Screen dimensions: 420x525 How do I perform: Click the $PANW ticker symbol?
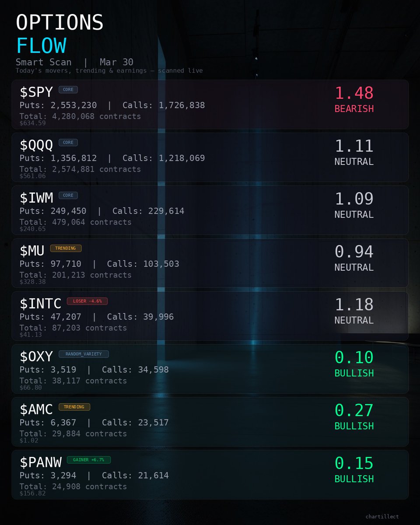point(40,462)
